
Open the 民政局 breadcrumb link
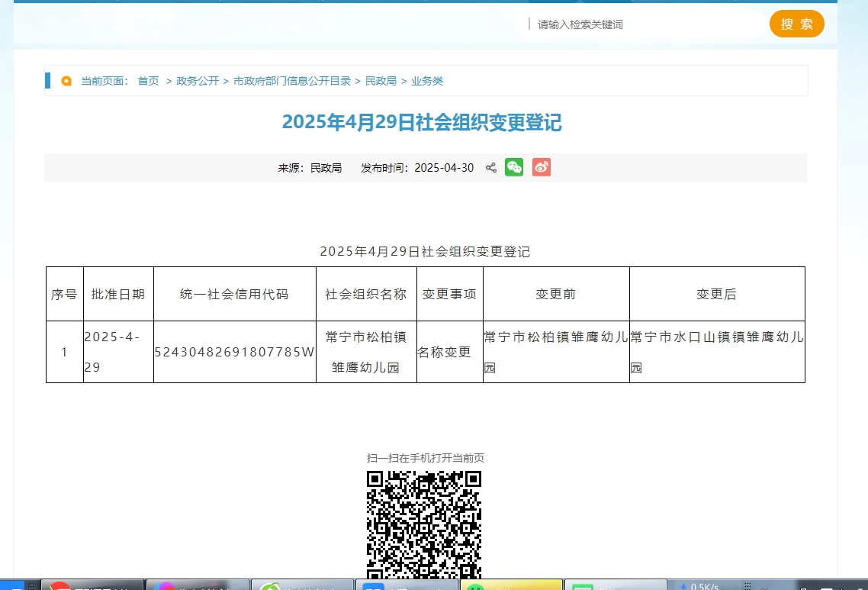point(381,81)
